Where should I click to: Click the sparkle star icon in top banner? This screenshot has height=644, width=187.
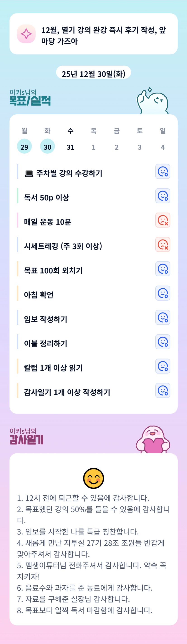coord(26,34)
